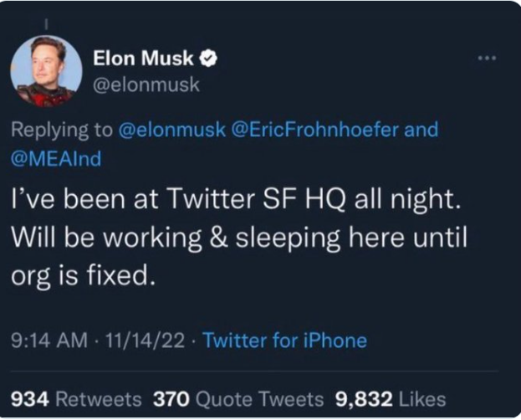Viewport: 521px width, 420px height.
Task: Open the @MEAInd mention link
Action: point(57,158)
